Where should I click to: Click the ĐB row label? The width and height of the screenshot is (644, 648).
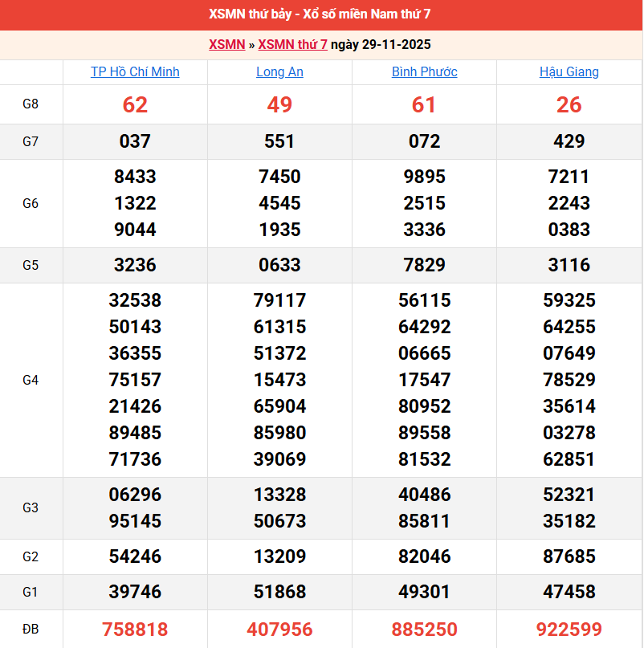(x=31, y=630)
